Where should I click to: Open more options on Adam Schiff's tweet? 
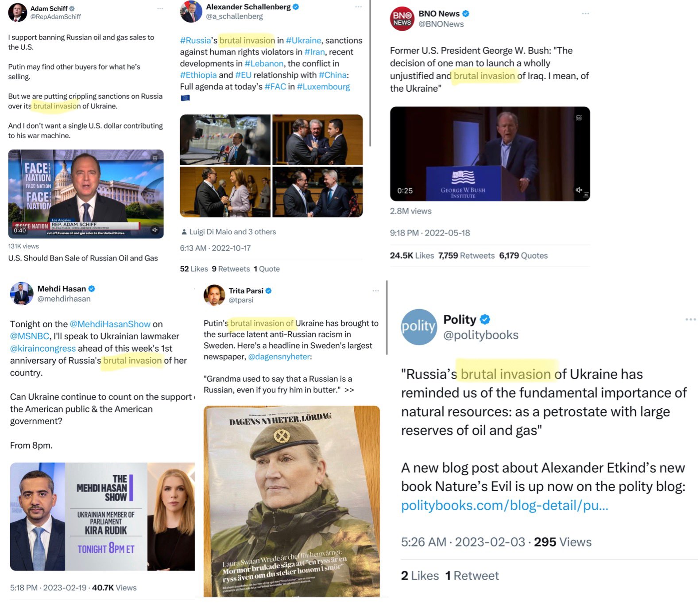(160, 8)
